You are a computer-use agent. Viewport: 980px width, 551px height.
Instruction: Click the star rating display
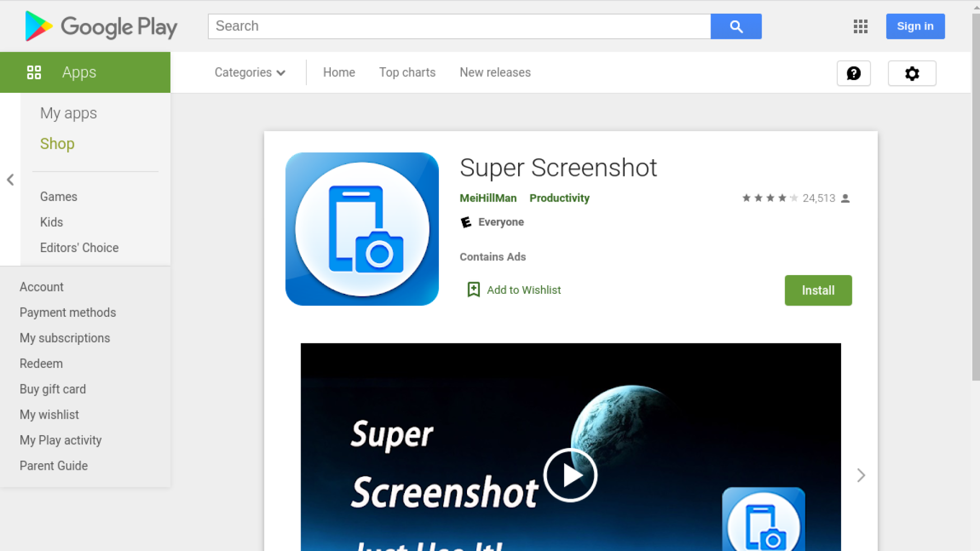pyautogui.click(x=770, y=198)
